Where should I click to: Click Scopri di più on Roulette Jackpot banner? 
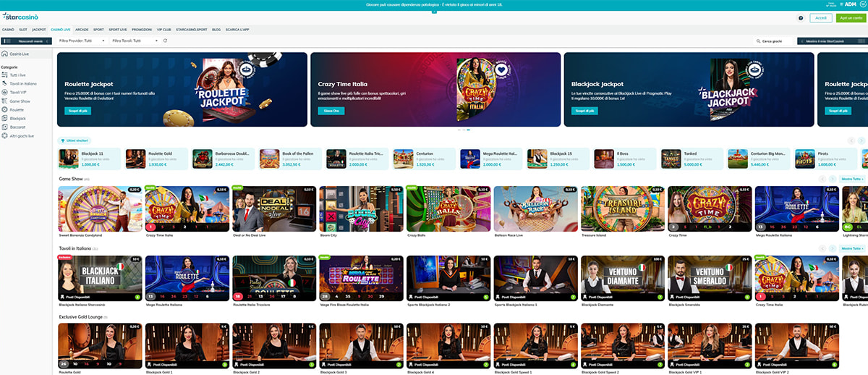point(78,111)
